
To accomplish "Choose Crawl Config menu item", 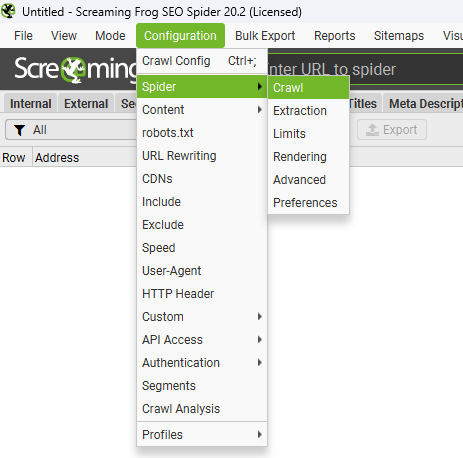I will [x=202, y=61].
